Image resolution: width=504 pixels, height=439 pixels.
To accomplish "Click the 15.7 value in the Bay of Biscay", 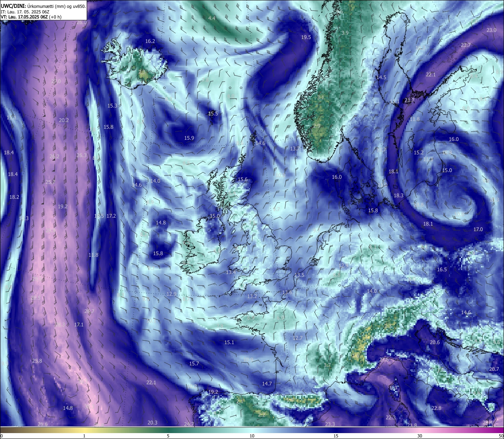I will tap(194, 363).
